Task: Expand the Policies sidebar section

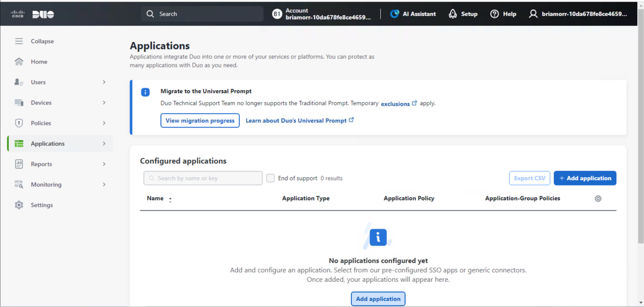Action: 104,123
